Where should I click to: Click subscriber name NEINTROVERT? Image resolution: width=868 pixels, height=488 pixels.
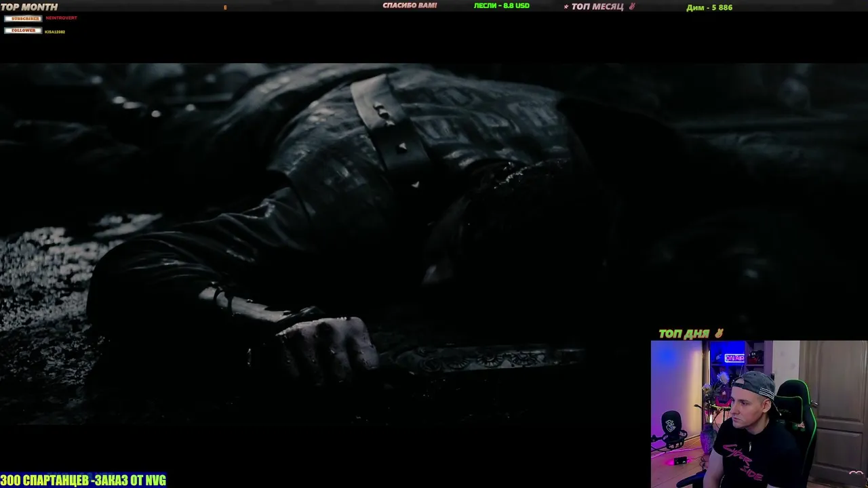point(61,18)
